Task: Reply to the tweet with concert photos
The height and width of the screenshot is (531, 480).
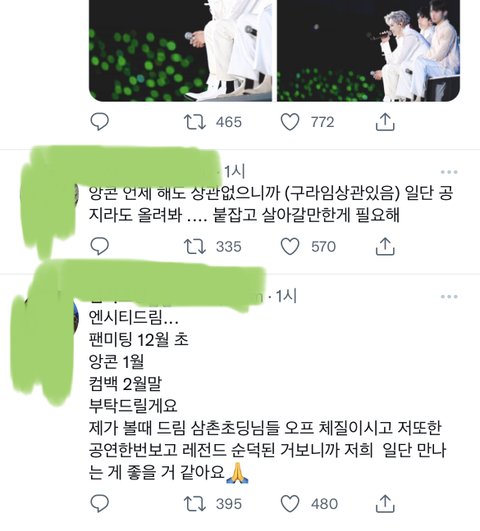Action: [x=100, y=122]
